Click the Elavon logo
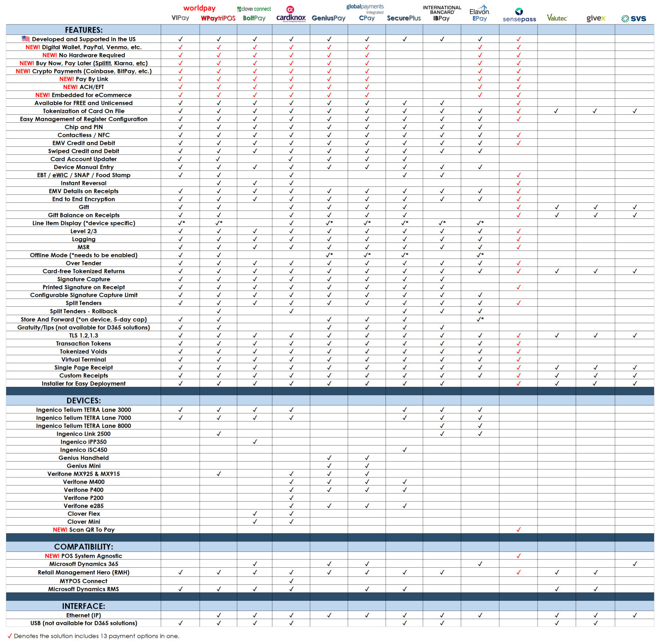660x644 pixels. click(x=480, y=10)
